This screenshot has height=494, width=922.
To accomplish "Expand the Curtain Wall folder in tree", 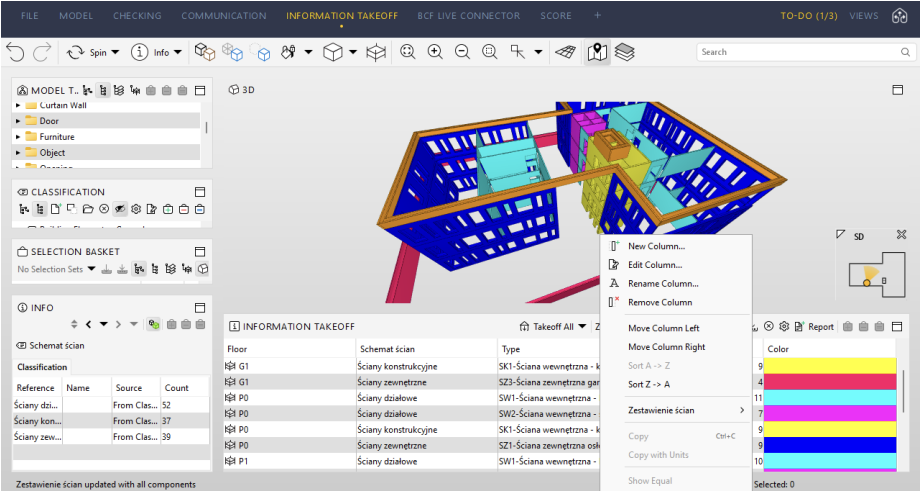I will pos(18,105).
